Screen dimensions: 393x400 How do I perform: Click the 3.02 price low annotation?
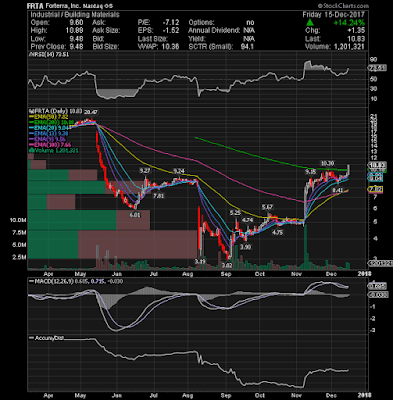tap(227, 265)
